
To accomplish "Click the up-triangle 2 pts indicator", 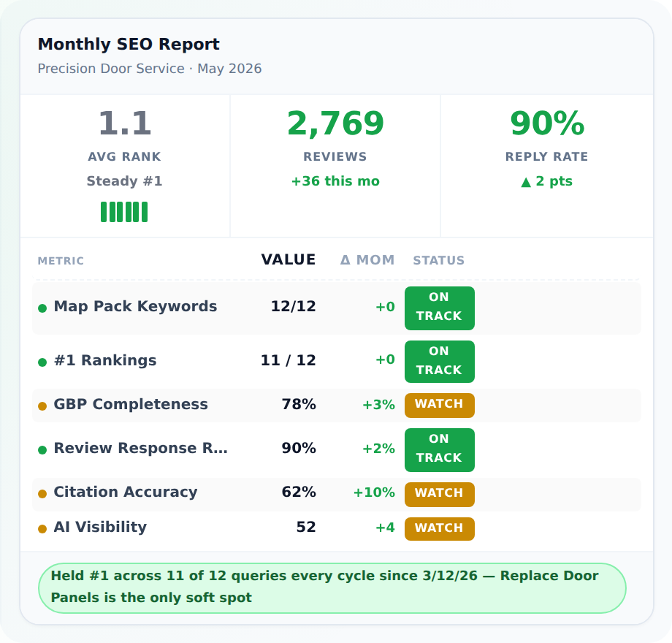I will click(x=547, y=181).
